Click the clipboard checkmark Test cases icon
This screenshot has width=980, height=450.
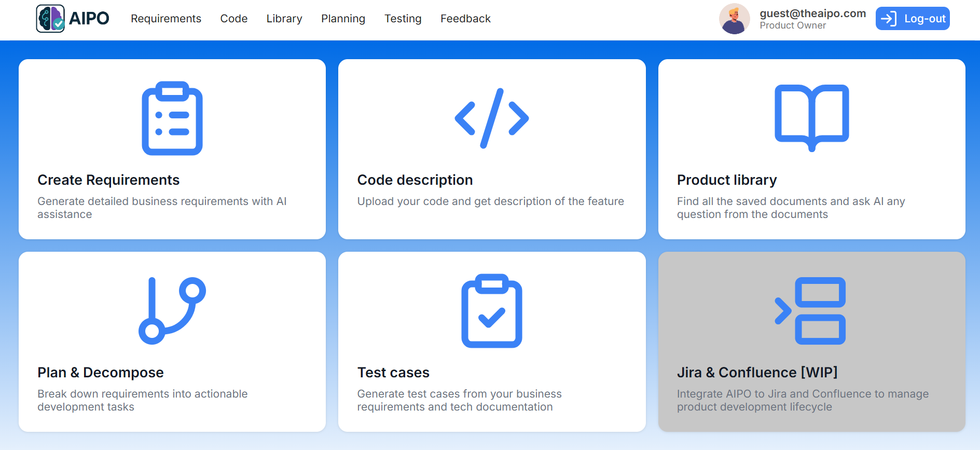[x=491, y=310]
